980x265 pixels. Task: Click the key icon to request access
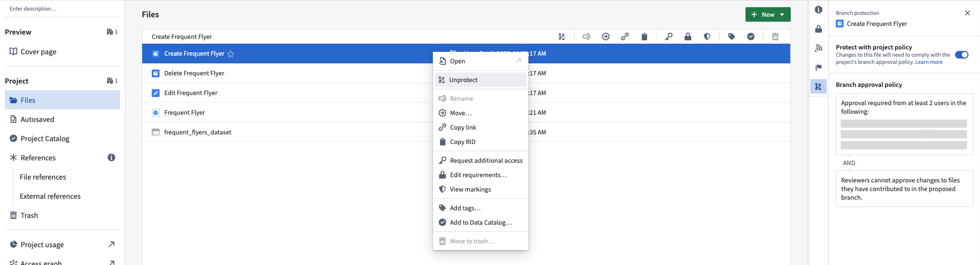click(x=668, y=36)
